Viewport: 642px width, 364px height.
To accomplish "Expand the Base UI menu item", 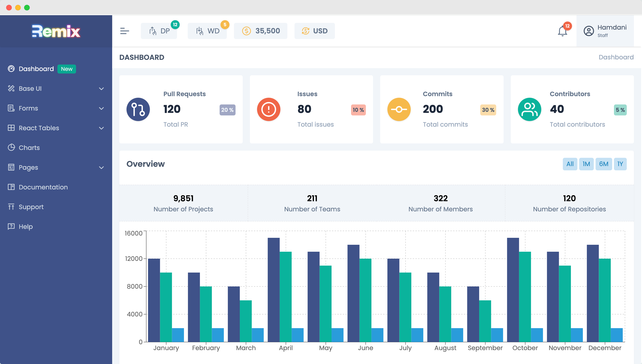I will tap(57, 89).
